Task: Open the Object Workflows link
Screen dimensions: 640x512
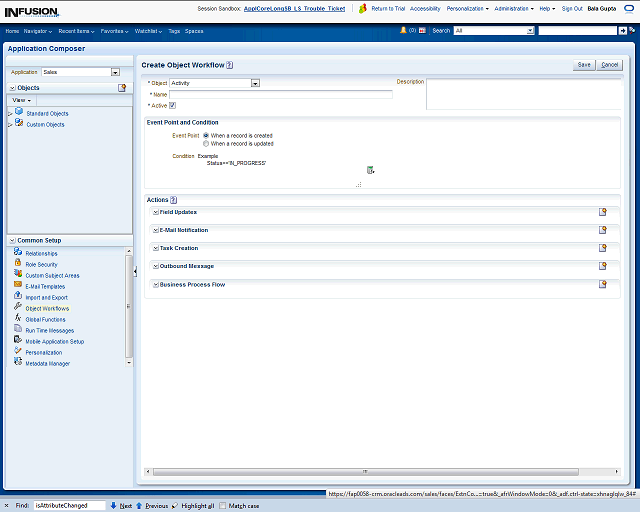Action: coord(47,308)
